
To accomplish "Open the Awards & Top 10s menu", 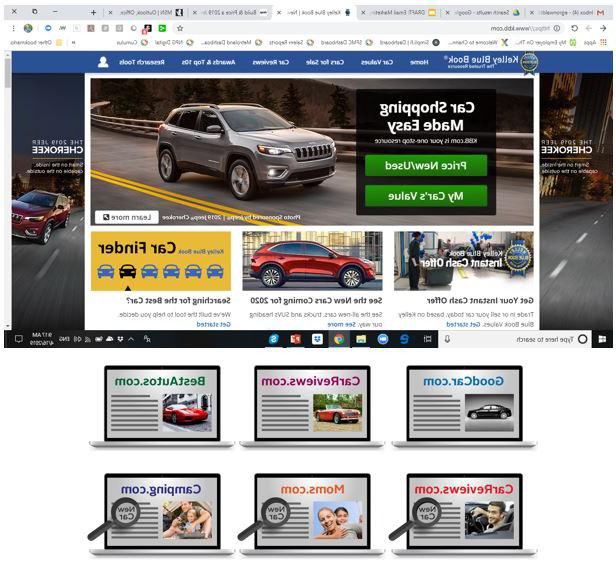I will 208,62.
